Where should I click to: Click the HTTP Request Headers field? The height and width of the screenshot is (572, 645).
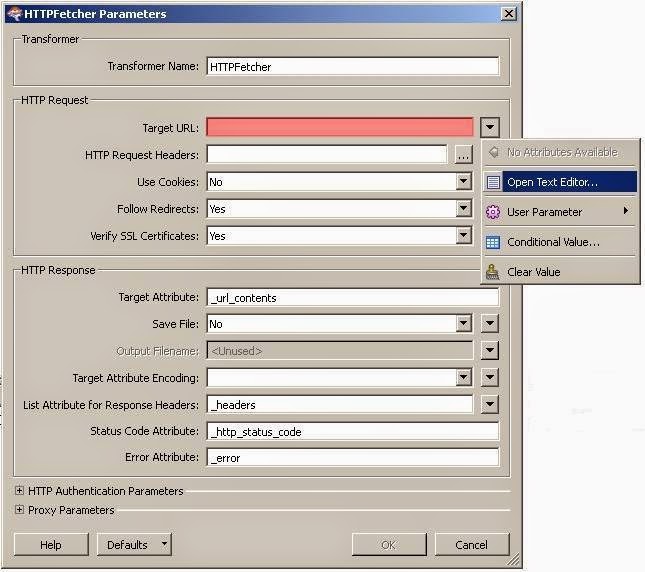(327, 155)
